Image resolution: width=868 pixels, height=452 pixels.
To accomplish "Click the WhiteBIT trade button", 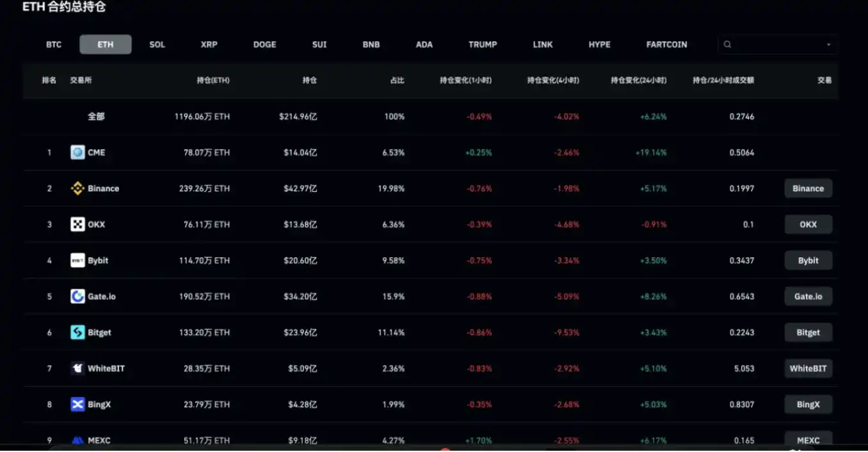I will point(808,368).
